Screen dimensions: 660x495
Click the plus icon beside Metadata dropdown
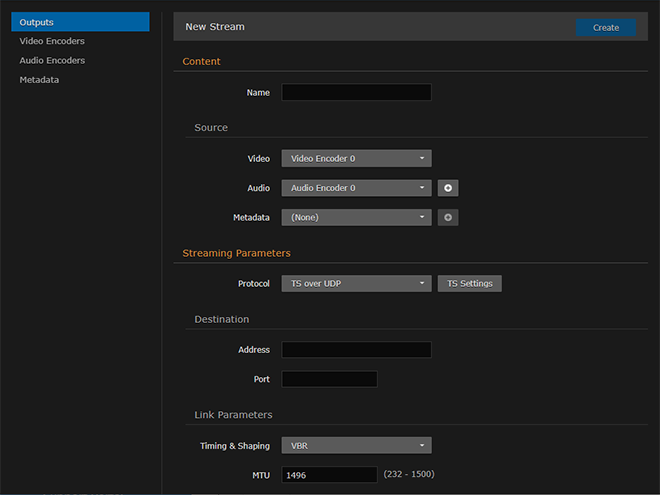[448, 217]
